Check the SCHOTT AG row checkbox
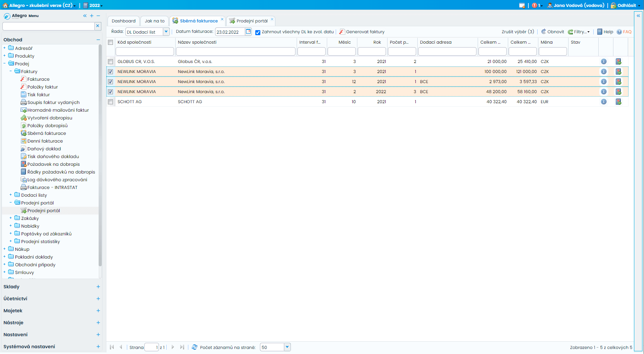 point(111,102)
